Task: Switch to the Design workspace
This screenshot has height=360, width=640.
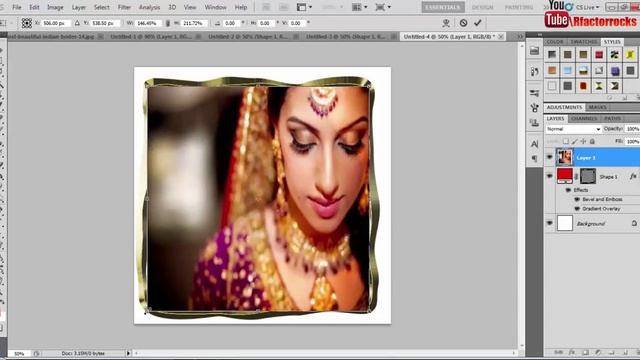Action: coord(482,7)
